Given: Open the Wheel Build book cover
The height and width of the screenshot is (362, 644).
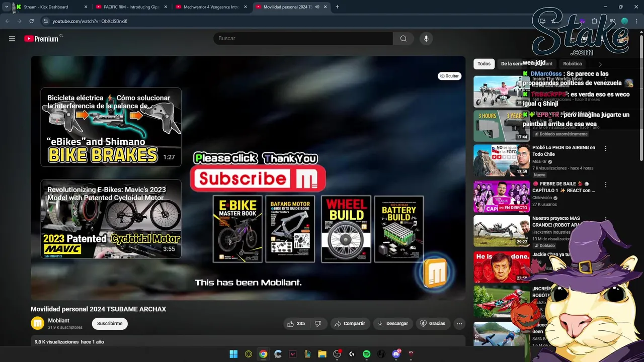Looking at the screenshot, I should pyautogui.click(x=346, y=229).
